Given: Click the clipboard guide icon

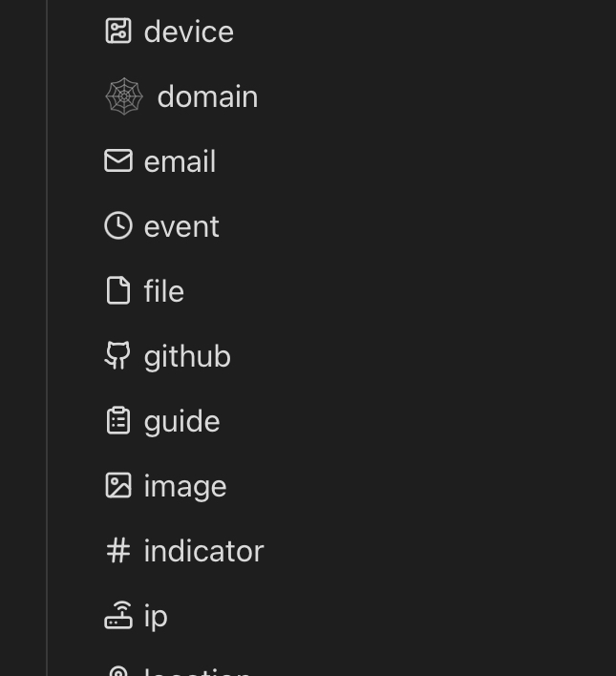Looking at the screenshot, I should [x=118, y=420].
